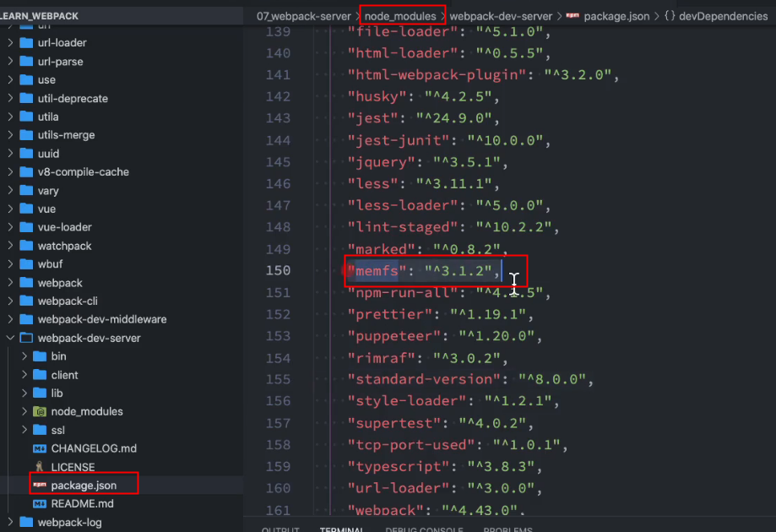
Task: Expand the utils-merge folder chevron
Action: (x=10, y=135)
